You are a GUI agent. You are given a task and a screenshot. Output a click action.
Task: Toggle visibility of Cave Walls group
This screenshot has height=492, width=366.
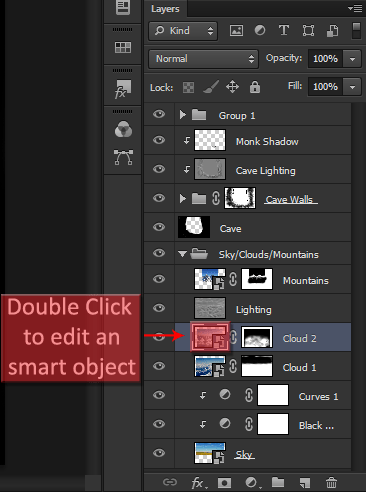coord(159,198)
